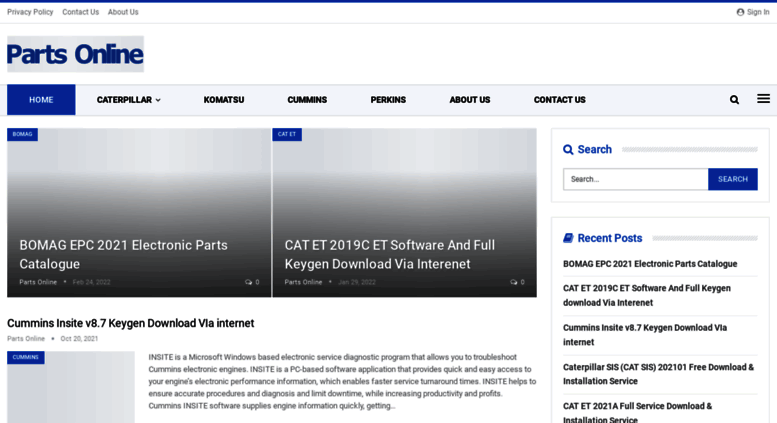Open featured CAT ET 2019C post title

pos(389,255)
